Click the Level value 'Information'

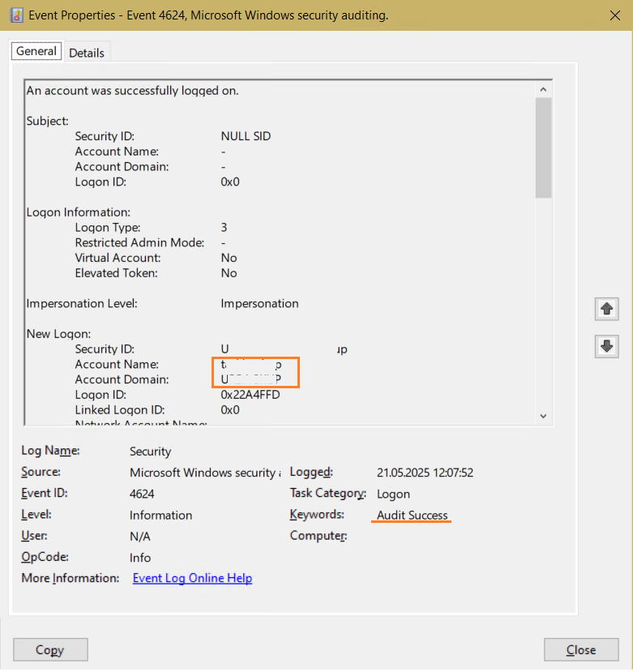point(160,515)
